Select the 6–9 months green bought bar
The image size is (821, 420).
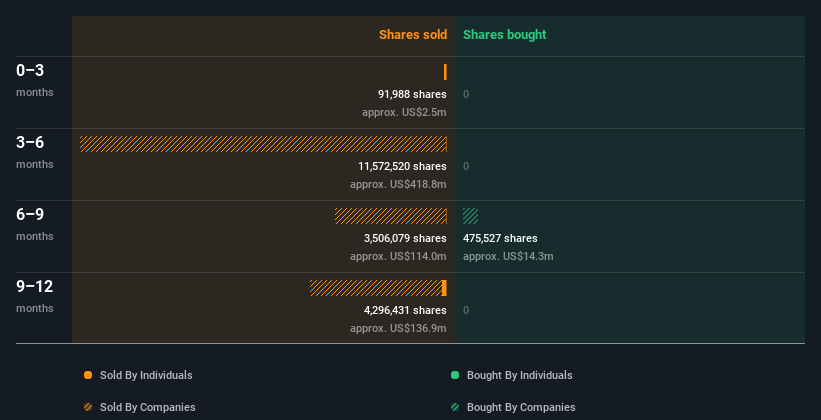pos(471,216)
